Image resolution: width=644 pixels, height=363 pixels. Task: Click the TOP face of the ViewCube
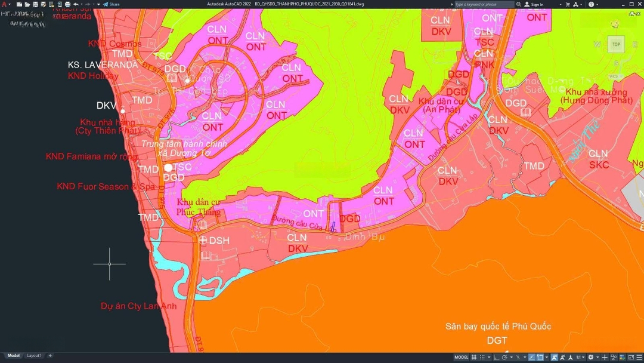616,44
